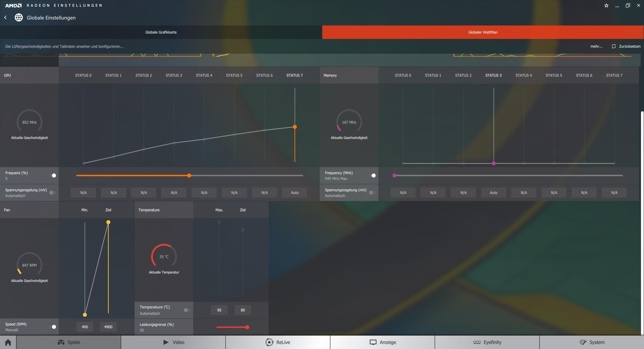Click the Memory voltage Auto field under STATUS 3
The height and width of the screenshot is (349, 644).
[494, 192]
